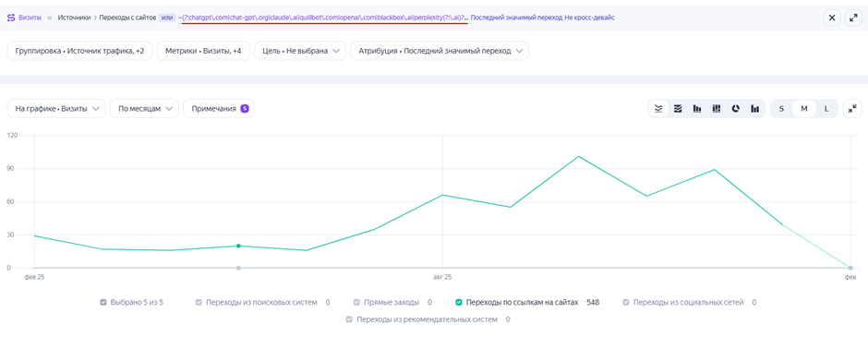Click the regex filter starting with chatgpt
The image size is (868, 337).
[323, 18]
